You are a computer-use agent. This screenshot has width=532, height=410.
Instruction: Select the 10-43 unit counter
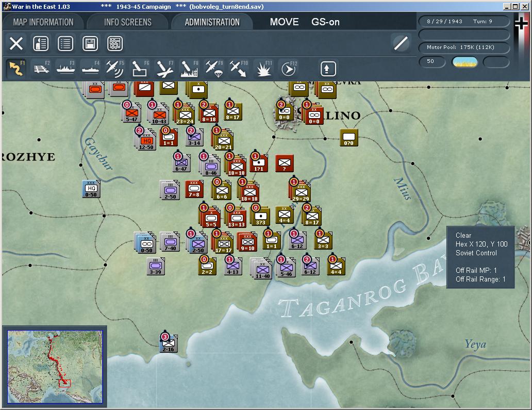tap(159, 114)
